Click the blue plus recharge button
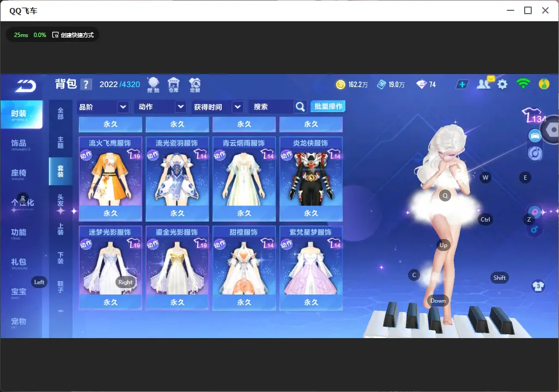This screenshot has height=392, width=559. tap(461, 84)
